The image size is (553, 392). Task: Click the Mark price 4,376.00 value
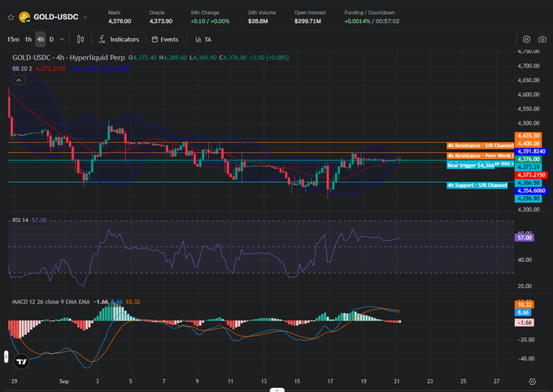pos(120,21)
